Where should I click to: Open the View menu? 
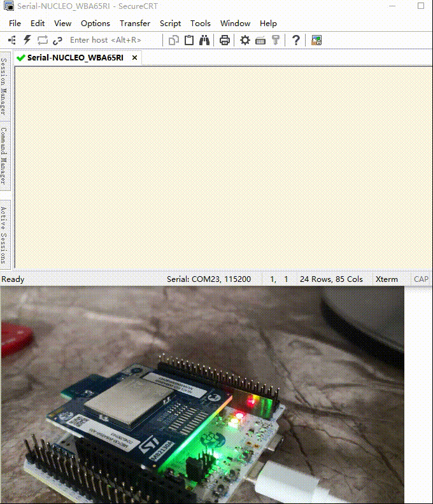coord(63,23)
